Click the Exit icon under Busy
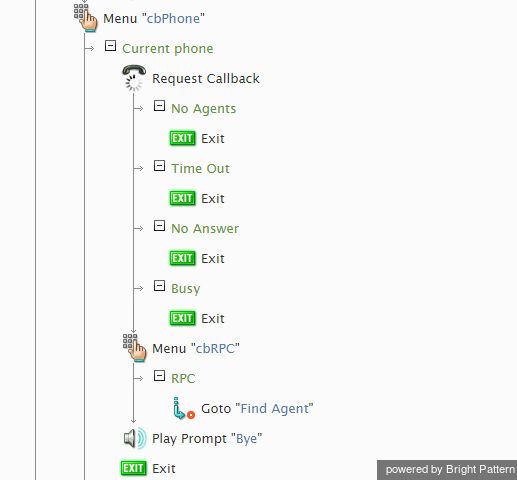Viewport: 517px width, 480px height. click(x=182, y=318)
